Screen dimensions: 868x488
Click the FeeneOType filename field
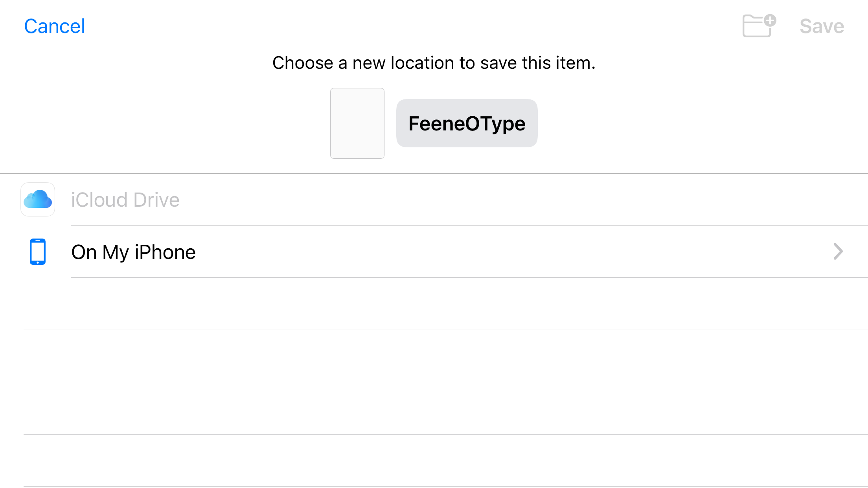point(467,123)
